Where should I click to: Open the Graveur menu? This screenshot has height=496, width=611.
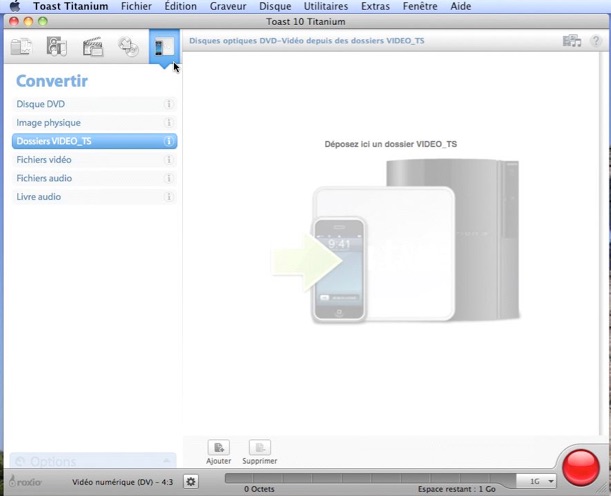click(228, 6)
